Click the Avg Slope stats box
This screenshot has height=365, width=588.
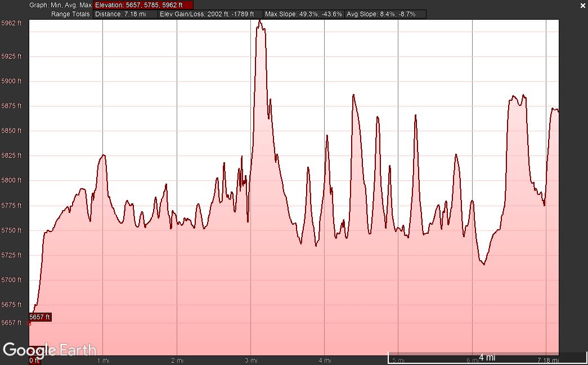[x=385, y=14]
